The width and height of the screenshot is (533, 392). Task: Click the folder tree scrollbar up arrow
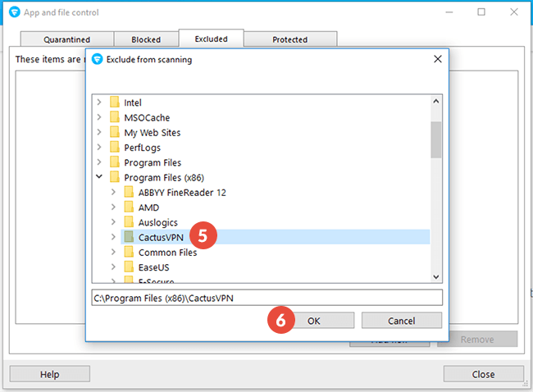(435, 102)
